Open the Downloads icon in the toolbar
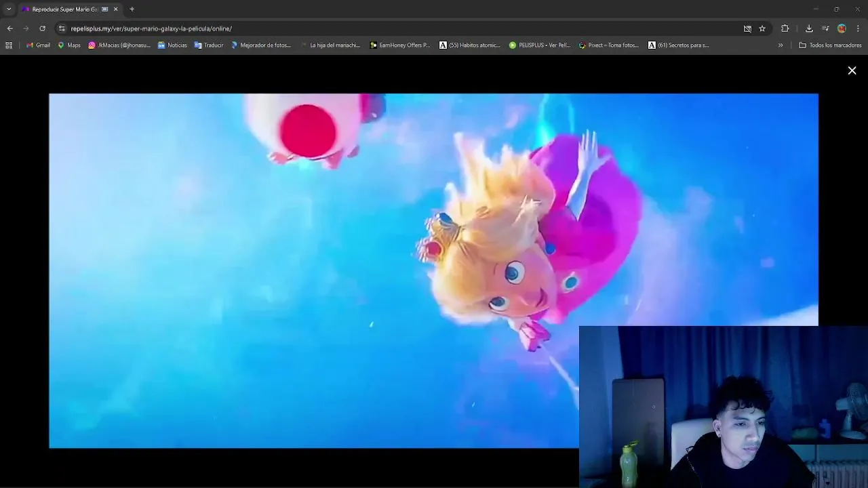 coord(809,28)
